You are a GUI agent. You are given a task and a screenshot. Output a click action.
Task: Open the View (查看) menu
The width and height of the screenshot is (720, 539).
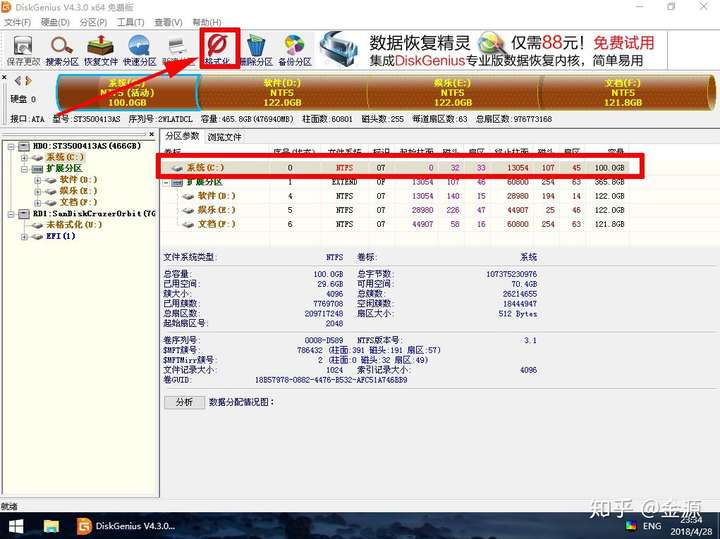(x=168, y=22)
